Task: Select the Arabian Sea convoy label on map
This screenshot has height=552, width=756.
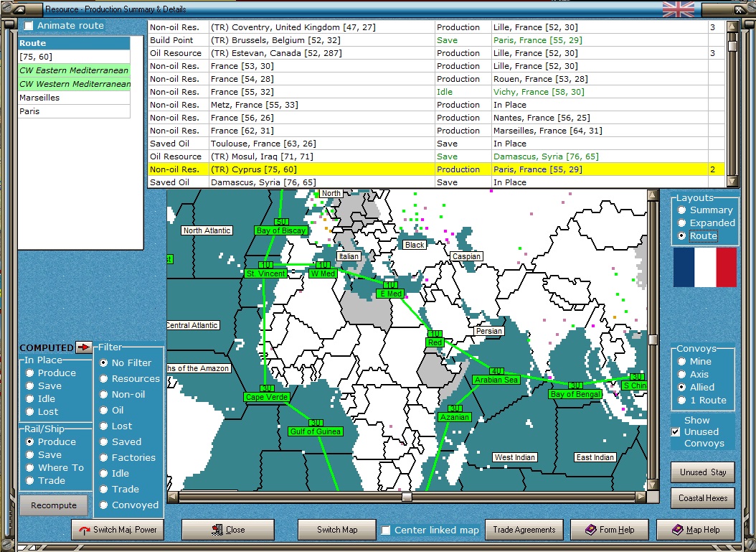Action: (496, 380)
